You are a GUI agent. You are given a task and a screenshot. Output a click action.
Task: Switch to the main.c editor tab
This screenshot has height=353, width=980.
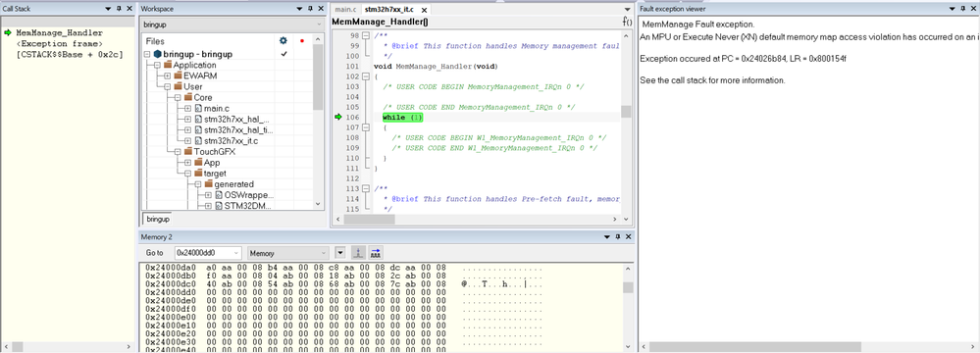click(345, 10)
